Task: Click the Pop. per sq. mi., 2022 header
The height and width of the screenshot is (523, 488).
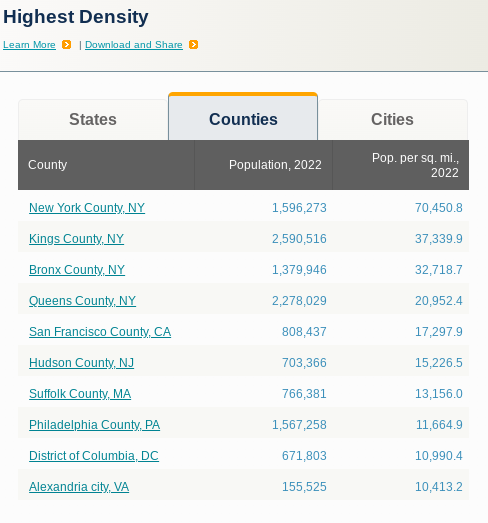Action: [x=401, y=165]
